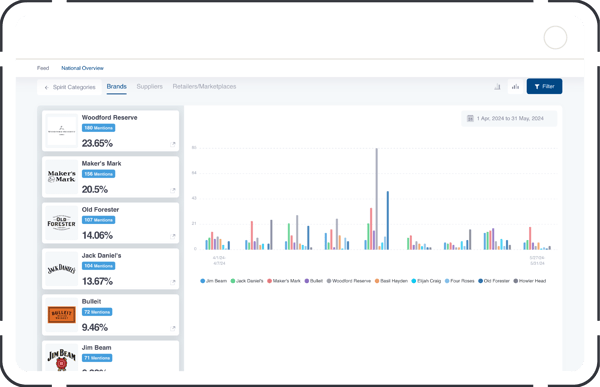This screenshot has width=600, height=387.
Task: Click the Maker's Mark logo thumbnail
Action: [x=62, y=177]
